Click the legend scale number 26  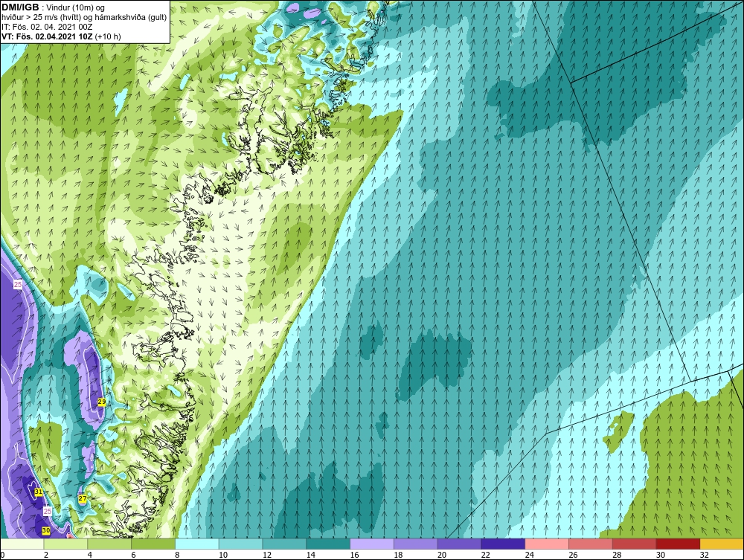point(573,555)
